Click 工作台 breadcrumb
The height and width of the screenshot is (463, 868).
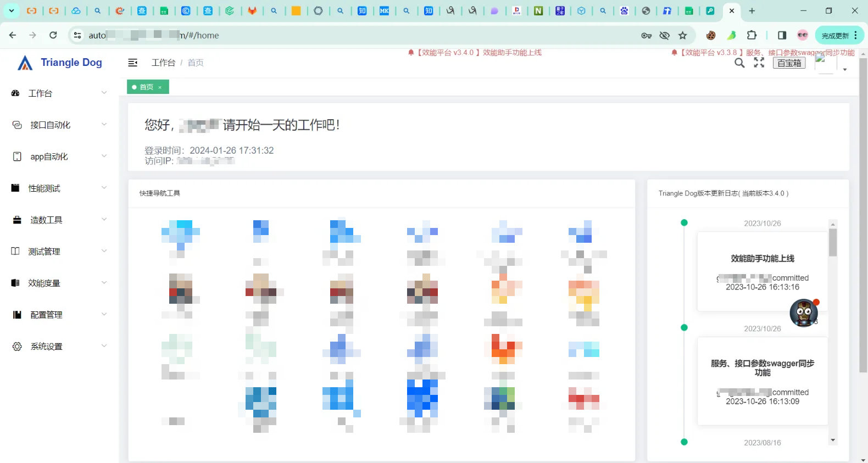coord(163,63)
